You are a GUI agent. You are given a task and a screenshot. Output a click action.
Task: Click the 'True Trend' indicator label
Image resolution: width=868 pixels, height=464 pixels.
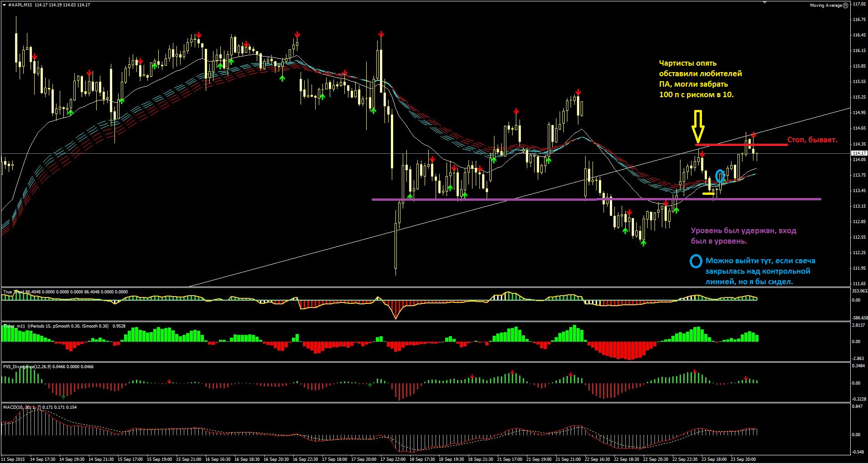14,292
